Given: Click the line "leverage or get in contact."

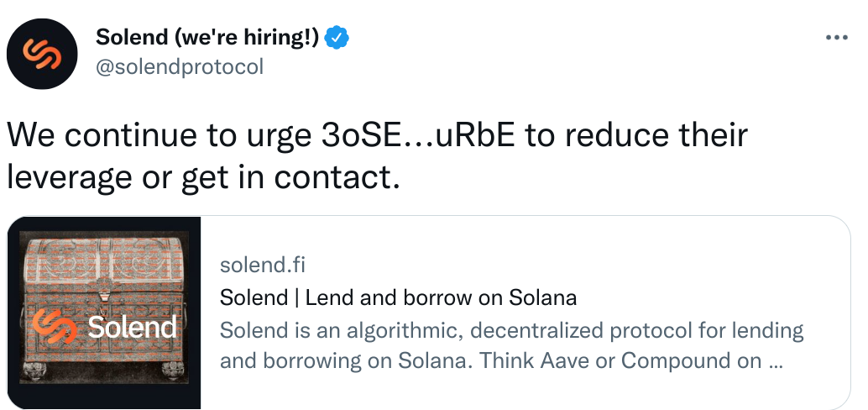Looking at the screenshot, I should [202, 177].
